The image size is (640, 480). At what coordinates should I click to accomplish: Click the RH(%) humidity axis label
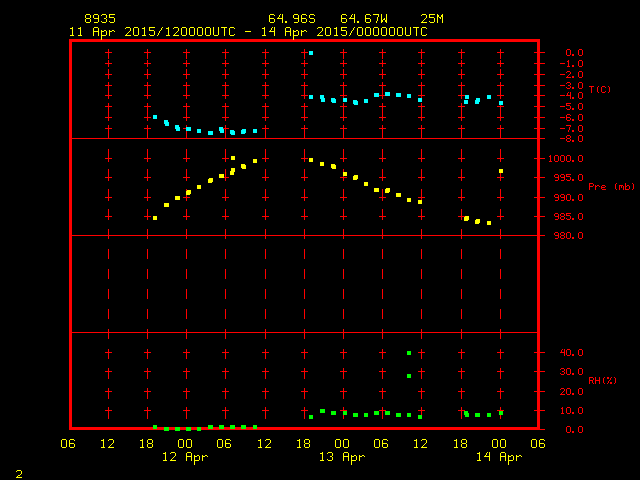[602, 380]
